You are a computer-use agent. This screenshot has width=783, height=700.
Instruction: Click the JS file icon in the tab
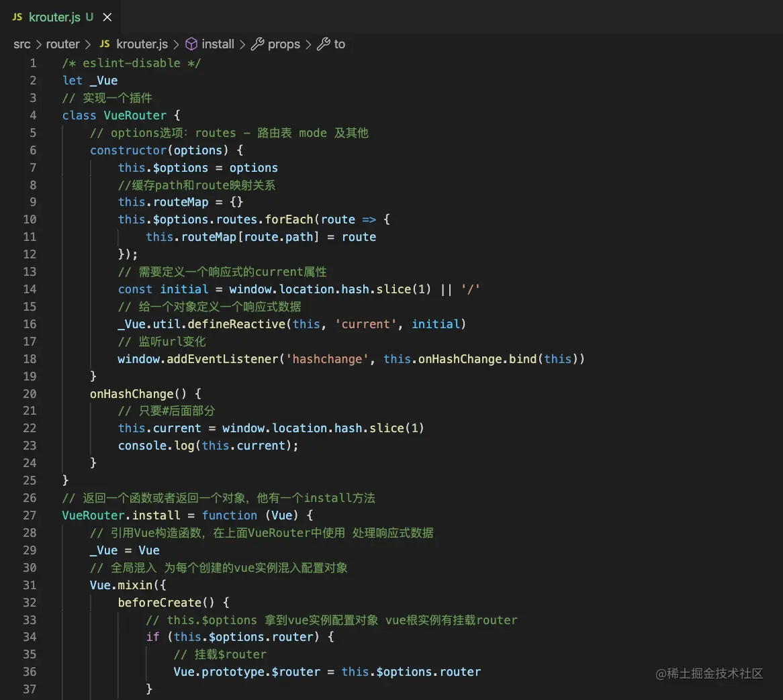(x=17, y=17)
